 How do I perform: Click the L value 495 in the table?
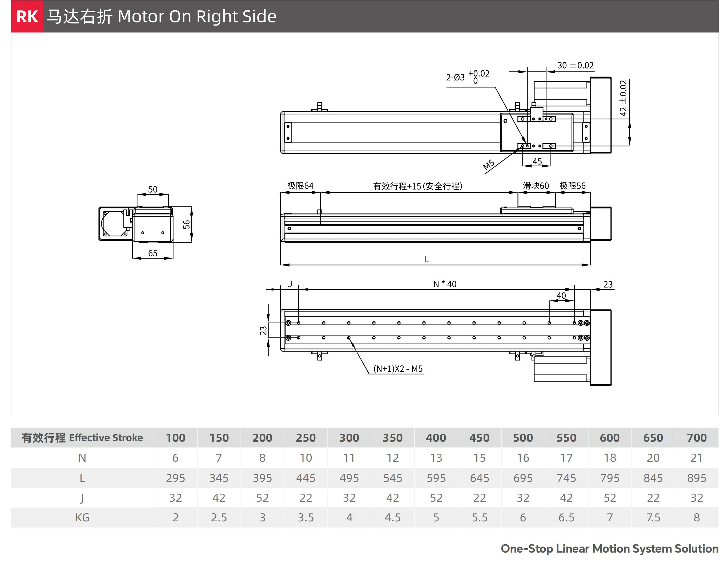349,478
